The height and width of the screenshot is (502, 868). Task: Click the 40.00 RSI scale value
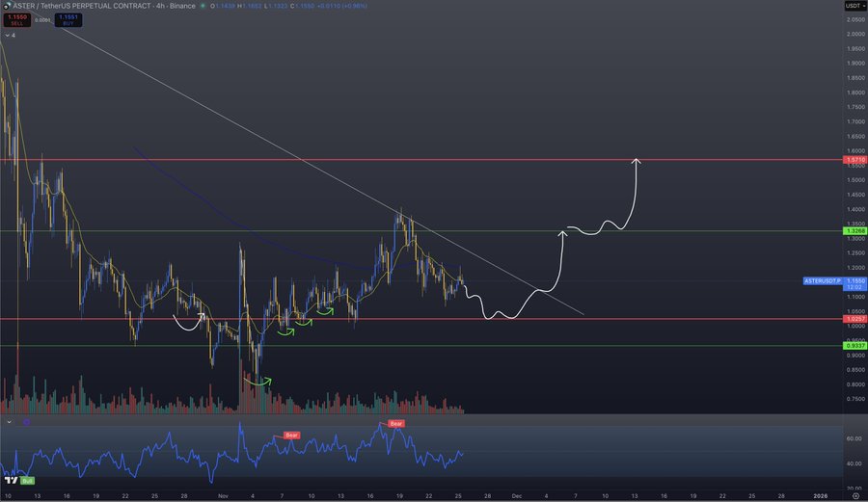[854, 463]
